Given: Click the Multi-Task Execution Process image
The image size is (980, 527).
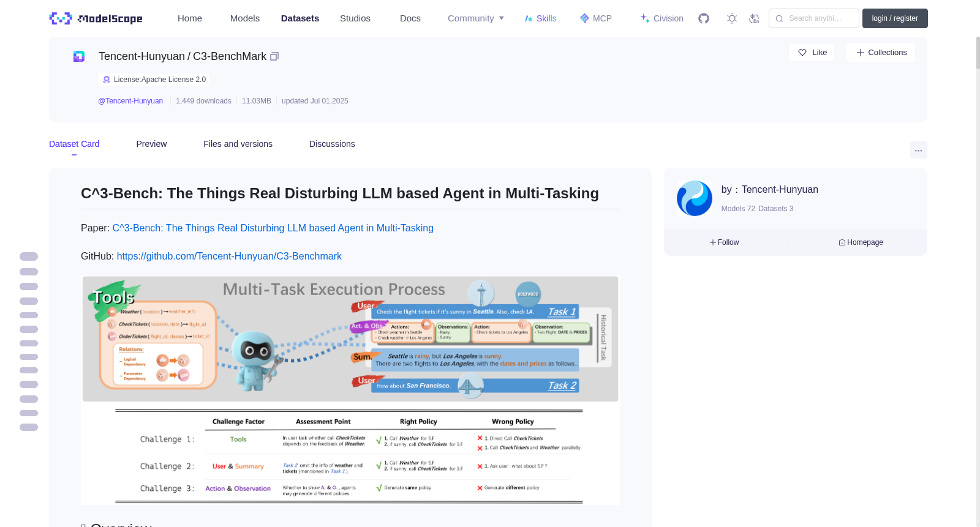Looking at the screenshot, I should pyautogui.click(x=350, y=390).
